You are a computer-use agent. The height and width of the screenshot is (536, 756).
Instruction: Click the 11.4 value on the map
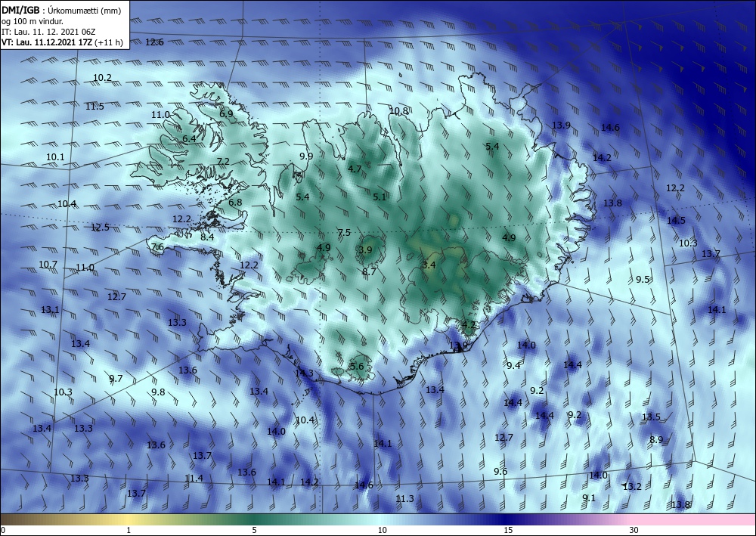coord(194,479)
